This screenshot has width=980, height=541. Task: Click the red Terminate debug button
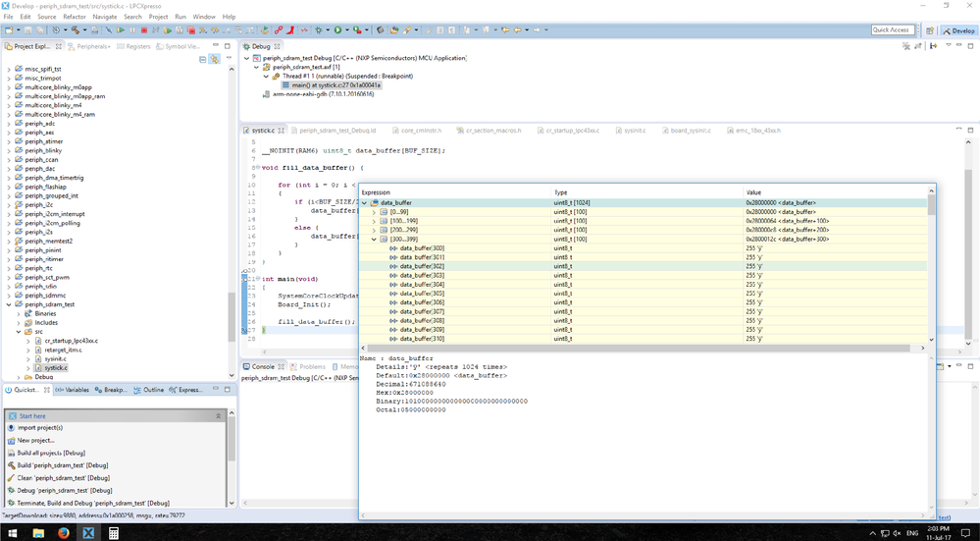[x=146, y=30]
